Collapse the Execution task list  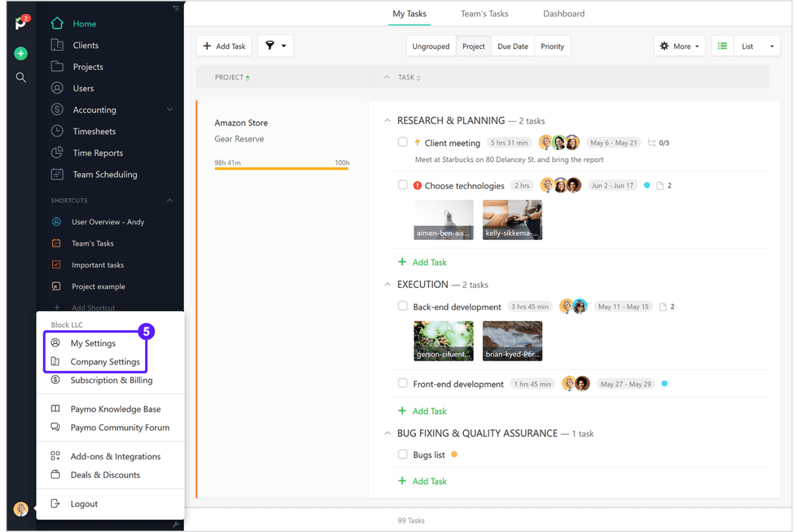(387, 285)
